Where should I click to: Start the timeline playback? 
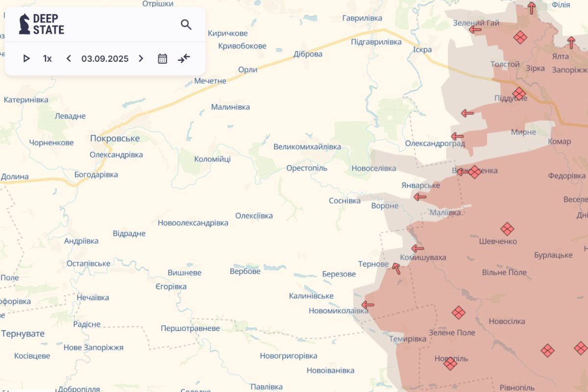tap(26, 59)
